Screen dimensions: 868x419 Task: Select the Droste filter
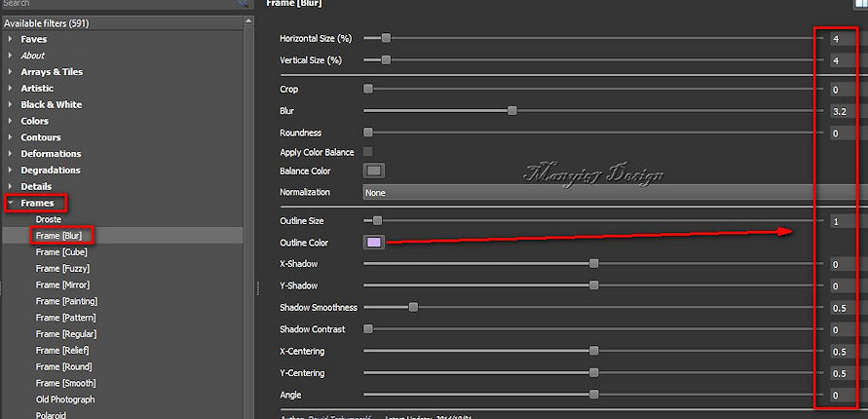pyautogui.click(x=49, y=219)
